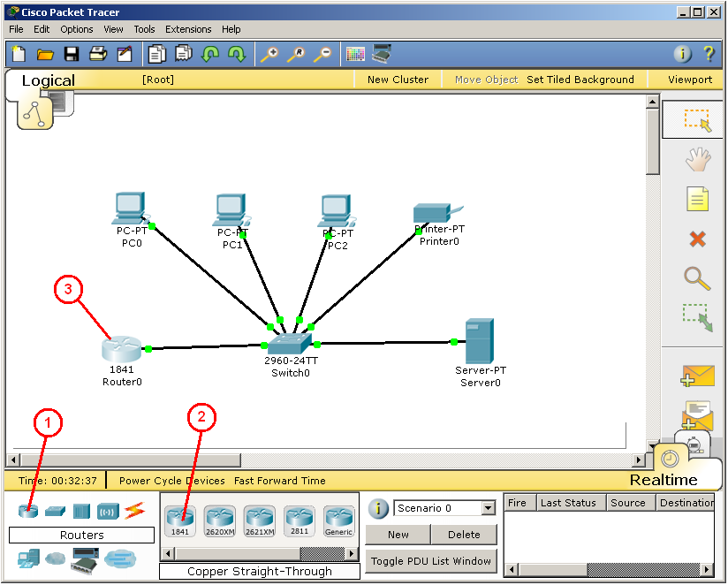Click the Viewport button
This screenshot has height=585, width=728.
pyautogui.click(x=689, y=80)
